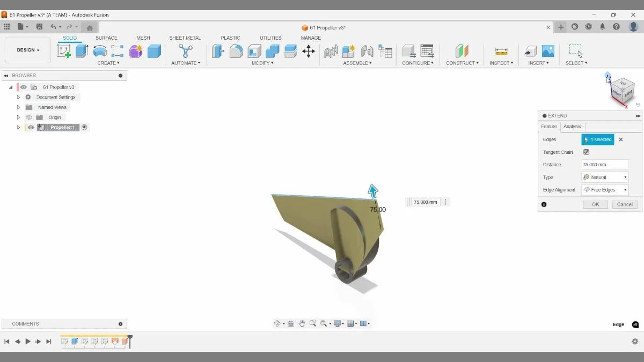Expand the Origin tree item
644x362 pixels.
point(18,117)
